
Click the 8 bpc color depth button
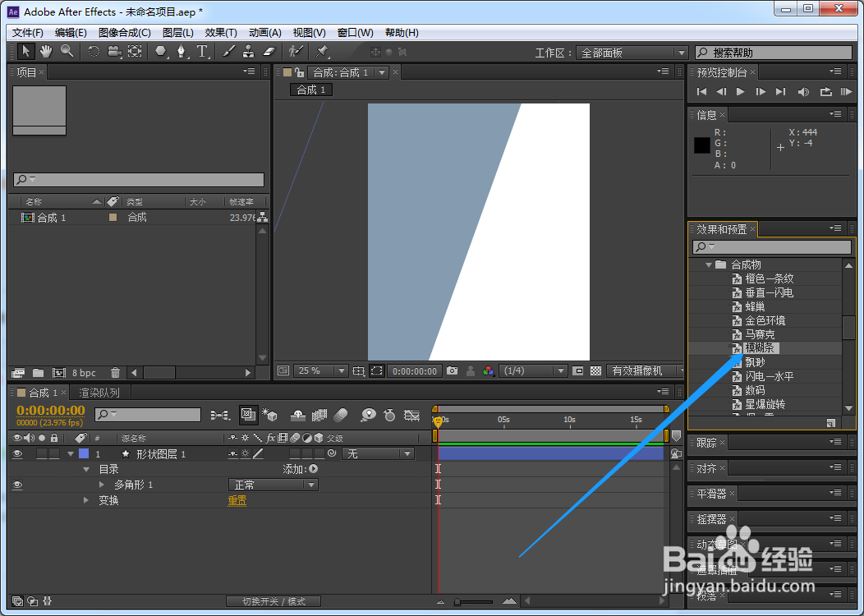point(84,373)
